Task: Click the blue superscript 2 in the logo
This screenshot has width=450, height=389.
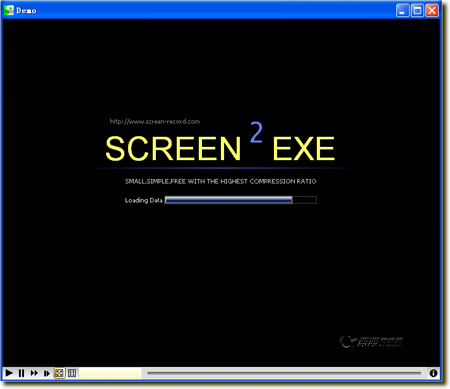Action: (x=256, y=132)
